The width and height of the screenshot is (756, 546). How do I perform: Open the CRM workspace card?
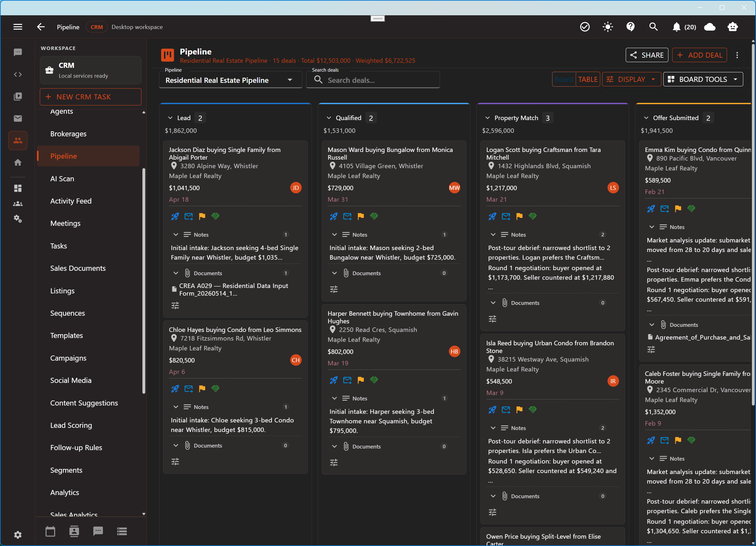point(90,70)
